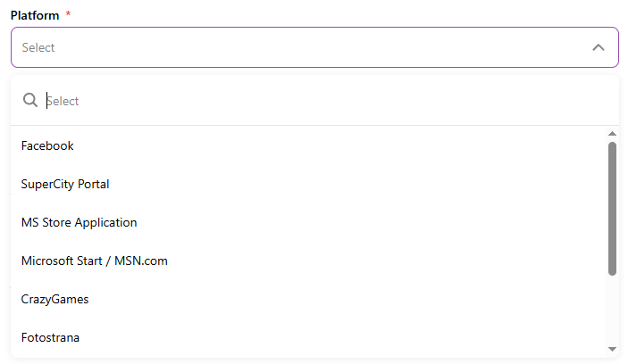Select Microsoft Start / MSN.com option
The image size is (628, 364).
[x=95, y=261]
